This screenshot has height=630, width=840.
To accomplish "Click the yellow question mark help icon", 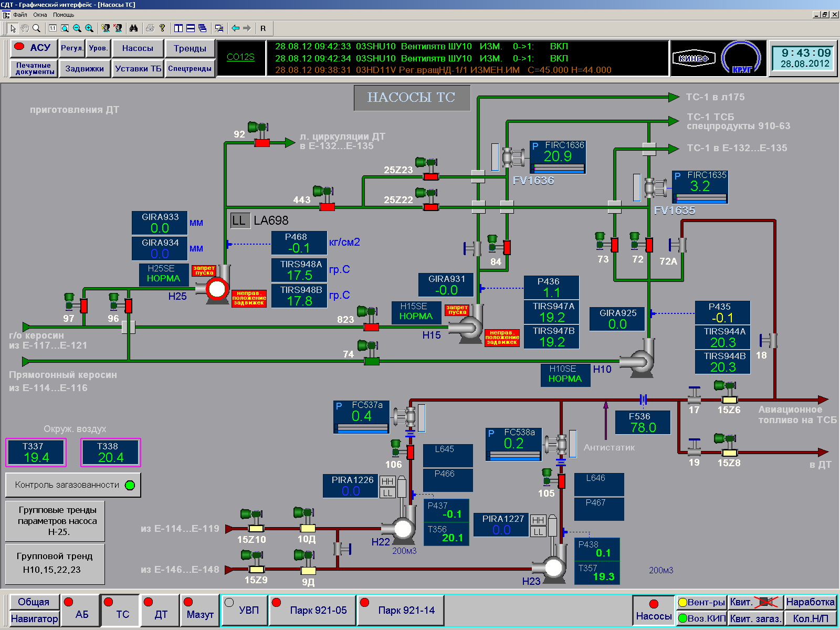I will [x=162, y=28].
